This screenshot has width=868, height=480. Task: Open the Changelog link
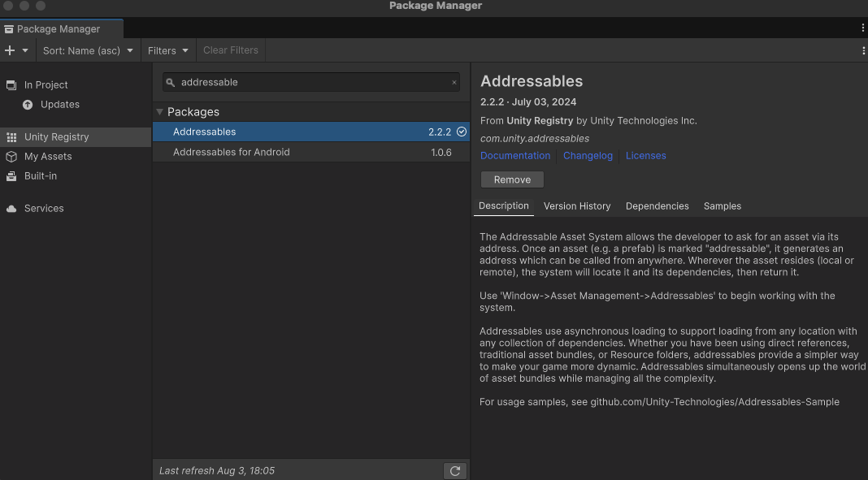tap(588, 156)
